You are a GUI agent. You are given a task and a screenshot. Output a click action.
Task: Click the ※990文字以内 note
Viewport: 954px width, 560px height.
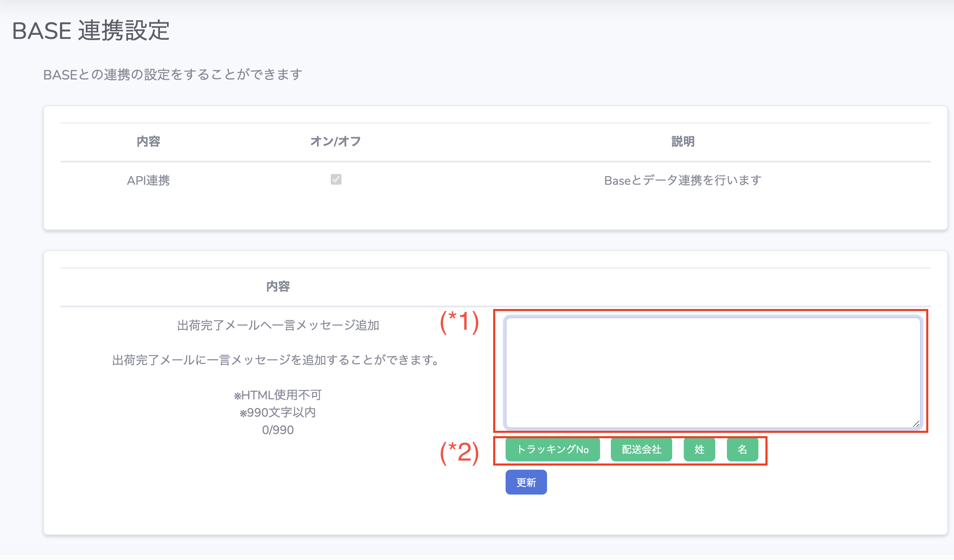(x=278, y=413)
